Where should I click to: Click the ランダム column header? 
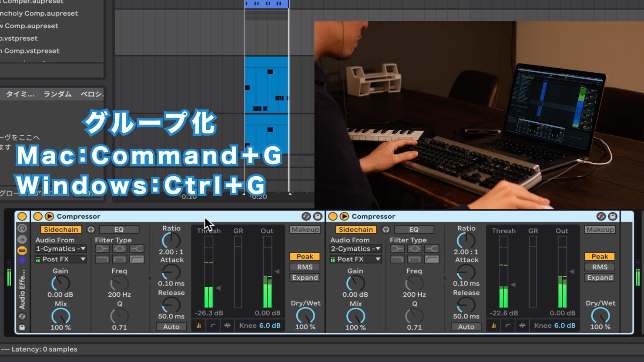[x=57, y=94]
